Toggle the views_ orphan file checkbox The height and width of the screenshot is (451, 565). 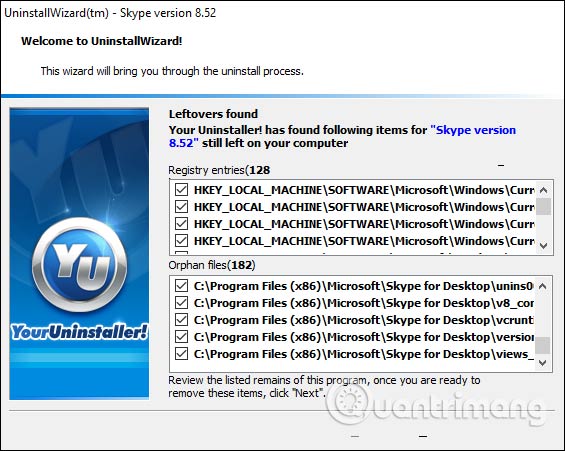[181, 354]
